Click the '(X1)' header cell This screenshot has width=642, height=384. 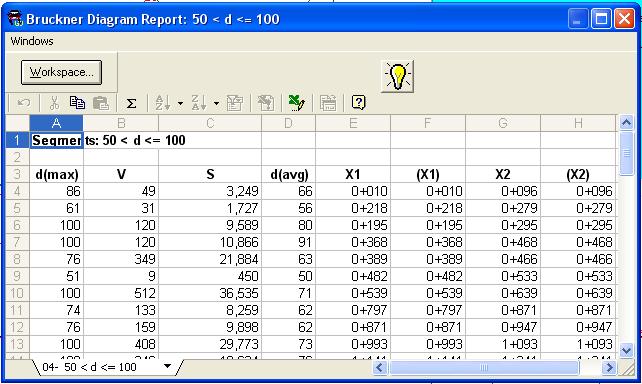click(x=428, y=174)
